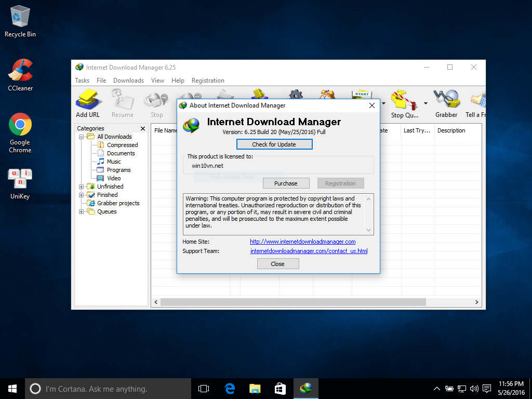
Task: Open the File menu
Action: click(101, 81)
